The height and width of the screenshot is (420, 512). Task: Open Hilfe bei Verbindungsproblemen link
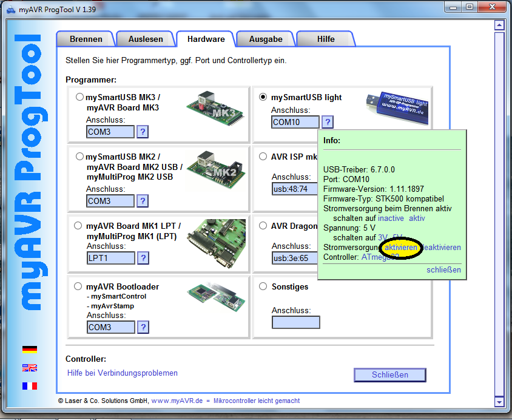tap(123, 373)
